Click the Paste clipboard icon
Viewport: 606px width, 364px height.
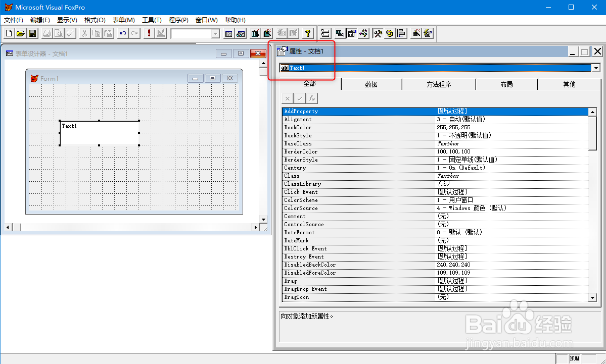[x=108, y=34]
